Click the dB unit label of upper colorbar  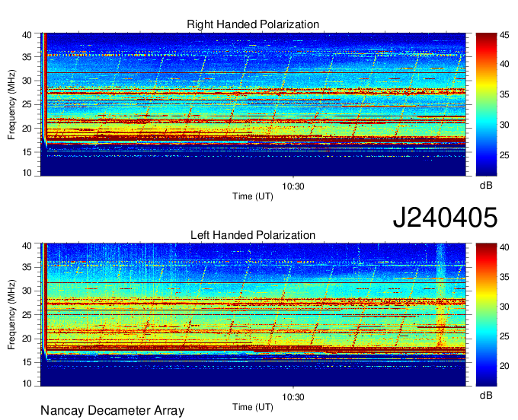486,186
